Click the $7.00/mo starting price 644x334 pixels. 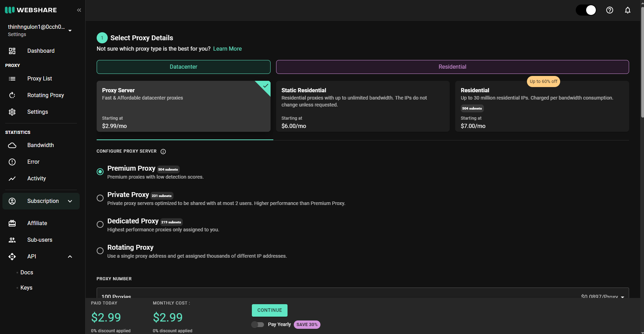[473, 126]
